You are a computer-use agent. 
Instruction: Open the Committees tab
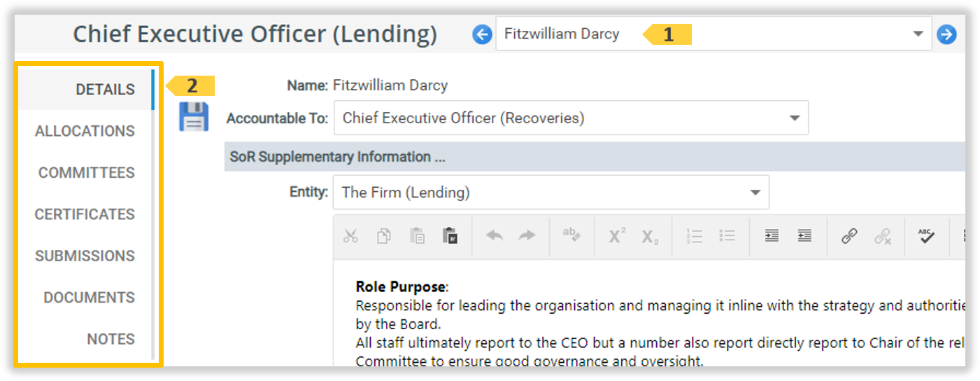(x=86, y=173)
